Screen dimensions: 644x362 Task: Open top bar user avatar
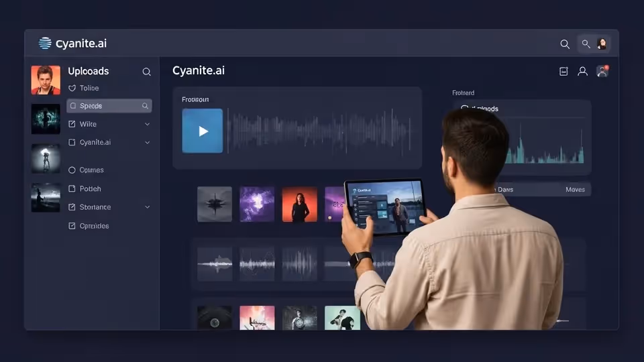(x=602, y=44)
